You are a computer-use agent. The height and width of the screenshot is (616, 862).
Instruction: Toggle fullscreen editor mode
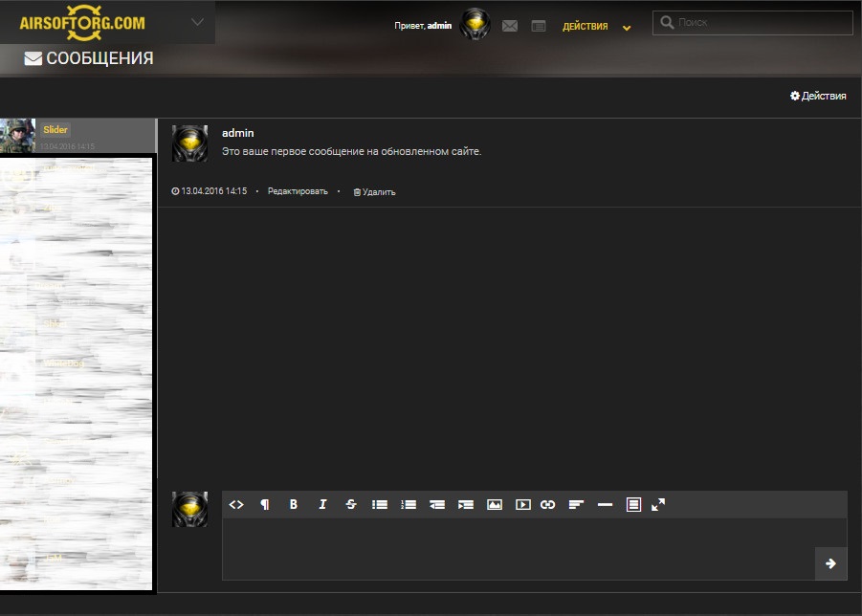pos(658,504)
